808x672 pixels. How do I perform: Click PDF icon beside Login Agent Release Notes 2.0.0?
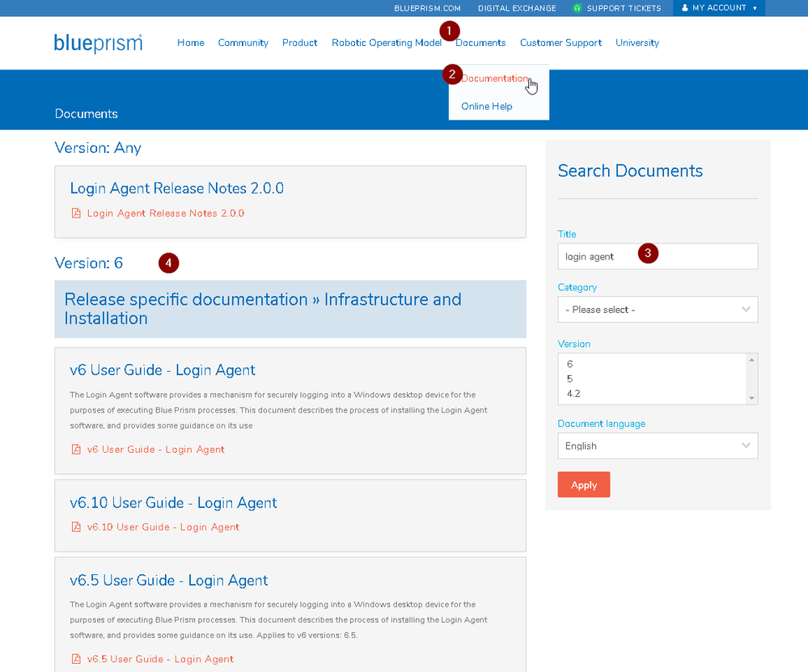tap(76, 213)
